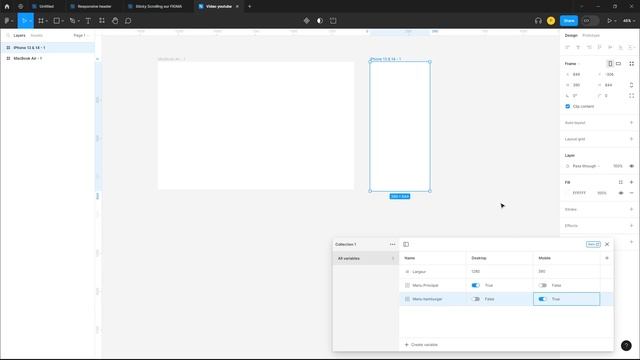Image resolution: width=640 pixels, height=360 pixels.
Task: Select the Hand tool
Action: pos(115,20)
